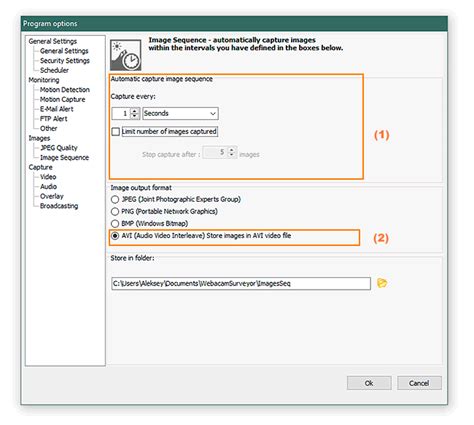474x425 pixels.
Task: Select Broadcasting under Capture
Action: (x=59, y=206)
